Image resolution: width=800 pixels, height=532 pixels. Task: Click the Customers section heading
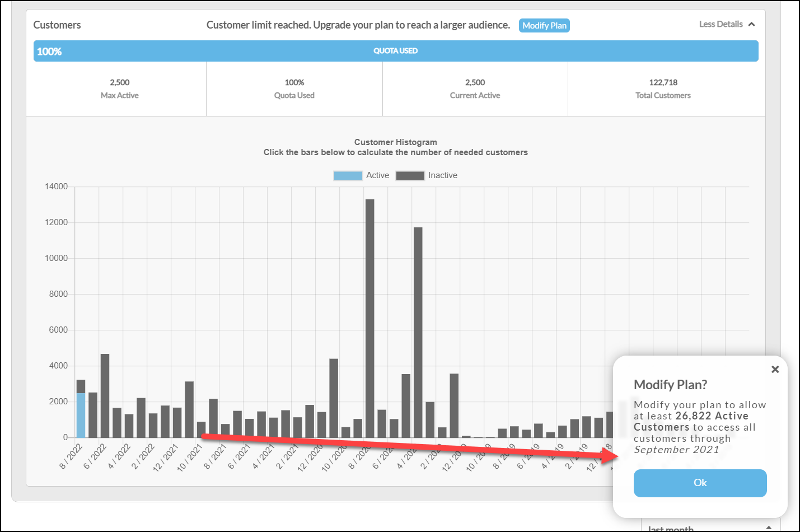point(57,25)
